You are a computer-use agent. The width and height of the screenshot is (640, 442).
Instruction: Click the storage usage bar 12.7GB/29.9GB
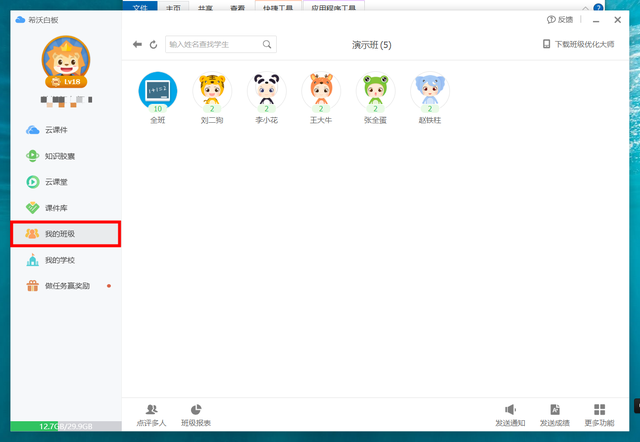(x=66, y=426)
